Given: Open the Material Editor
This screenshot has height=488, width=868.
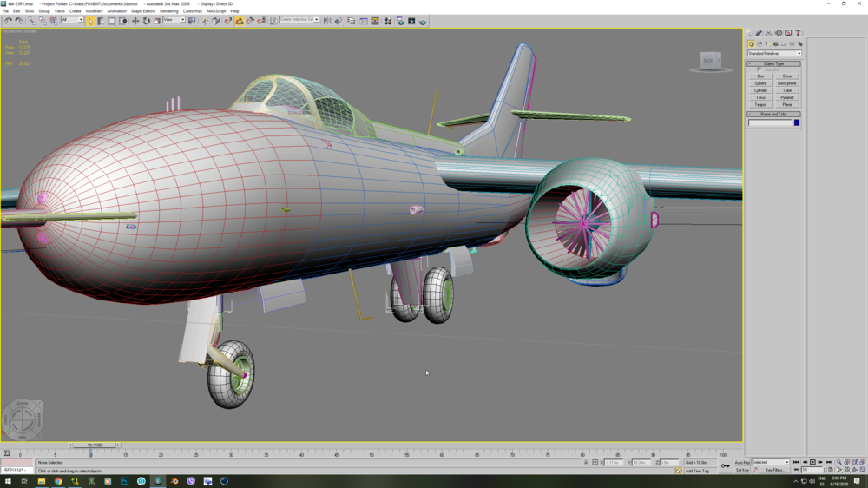Looking at the screenshot, I should click(387, 21).
